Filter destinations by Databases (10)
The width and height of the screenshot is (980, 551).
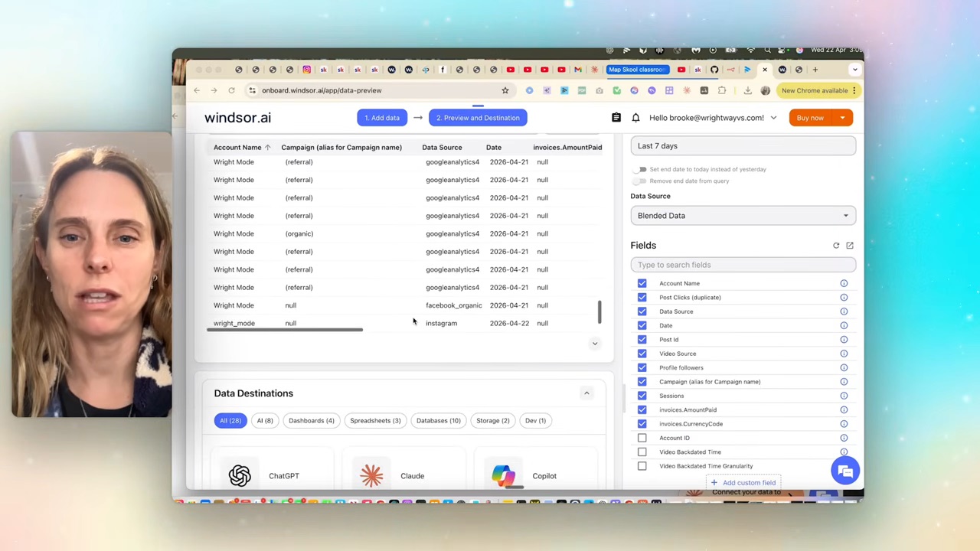439,421
